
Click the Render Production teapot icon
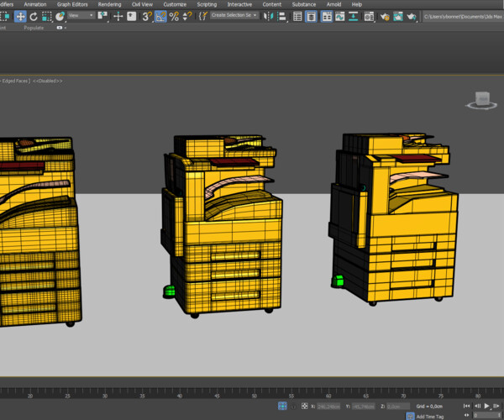point(412,17)
